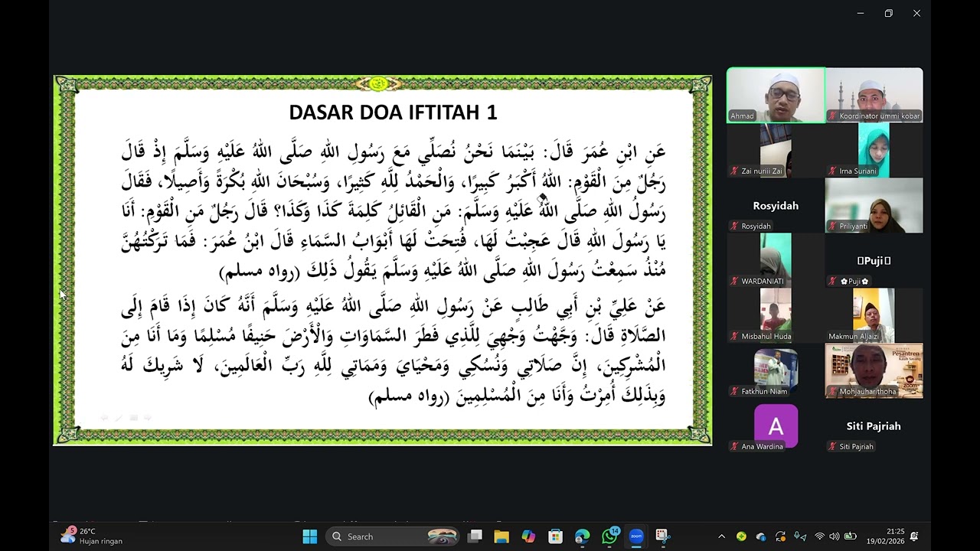Open Microsoft Store from the taskbar
The height and width of the screenshot is (551, 980).
pyautogui.click(x=555, y=536)
